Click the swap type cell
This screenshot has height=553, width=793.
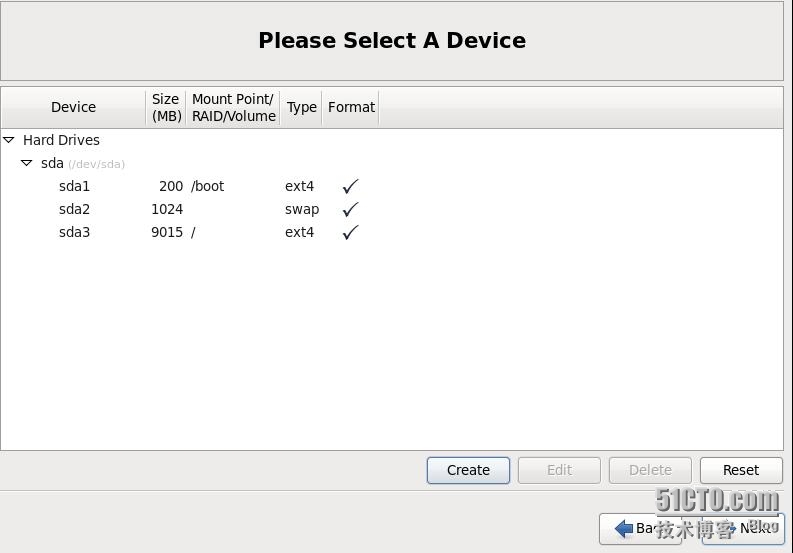pos(302,209)
